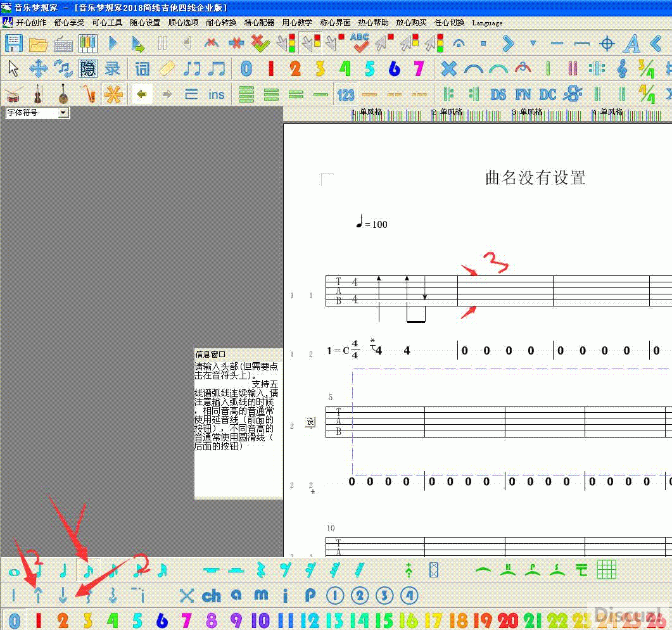Open the 可心工具 menu

[107, 23]
